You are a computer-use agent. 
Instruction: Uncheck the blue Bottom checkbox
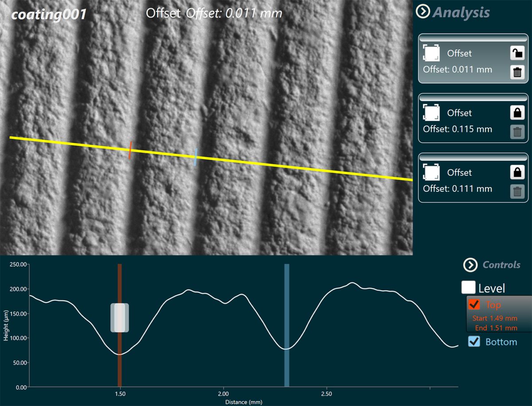click(474, 342)
